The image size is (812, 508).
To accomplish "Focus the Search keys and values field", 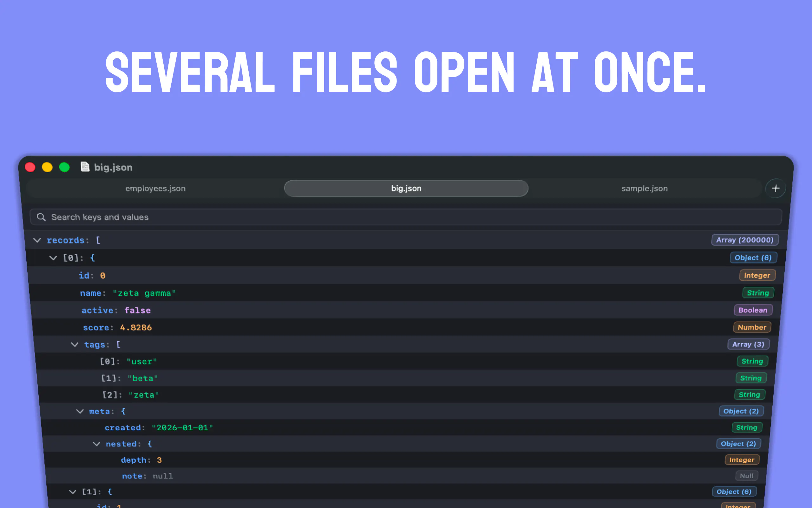I will point(406,217).
